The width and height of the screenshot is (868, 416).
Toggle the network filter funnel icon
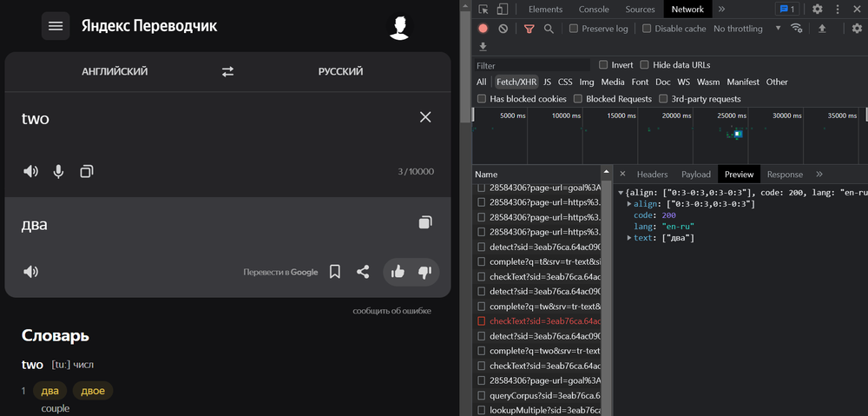tap(529, 29)
